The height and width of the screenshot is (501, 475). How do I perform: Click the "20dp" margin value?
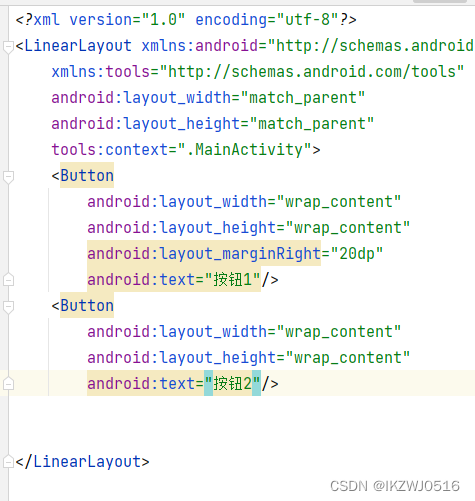click(357, 253)
